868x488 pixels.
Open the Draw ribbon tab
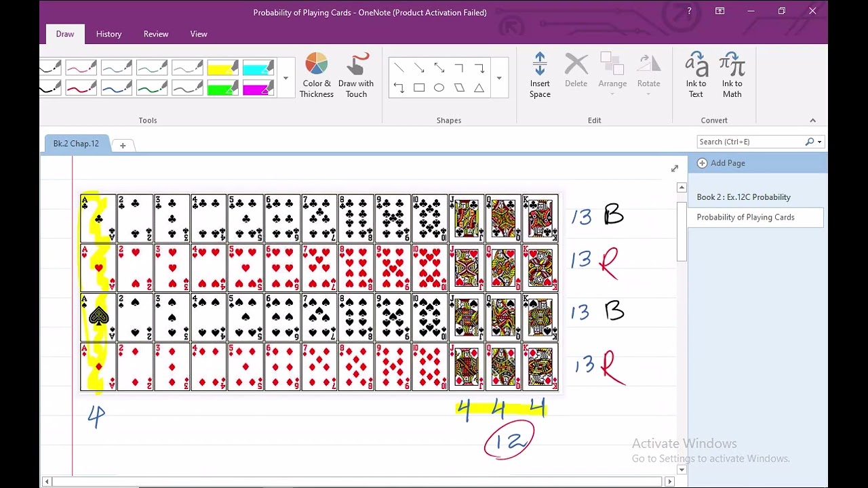(x=65, y=34)
